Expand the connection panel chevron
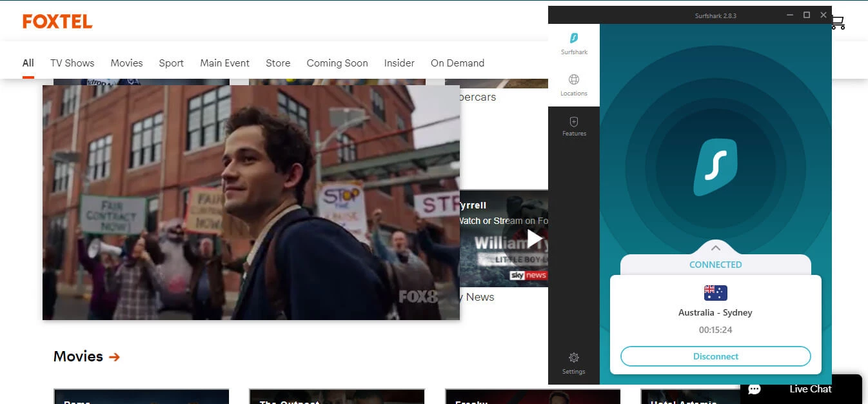Image resolution: width=868 pixels, height=404 pixels. click(715, 248)
